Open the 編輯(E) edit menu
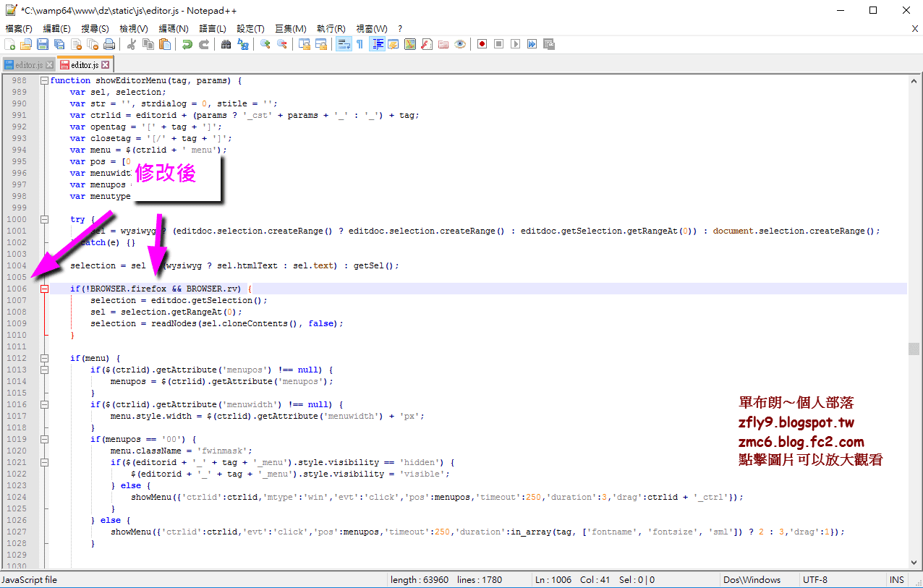The image size is (923, 588). click(57, 28)
